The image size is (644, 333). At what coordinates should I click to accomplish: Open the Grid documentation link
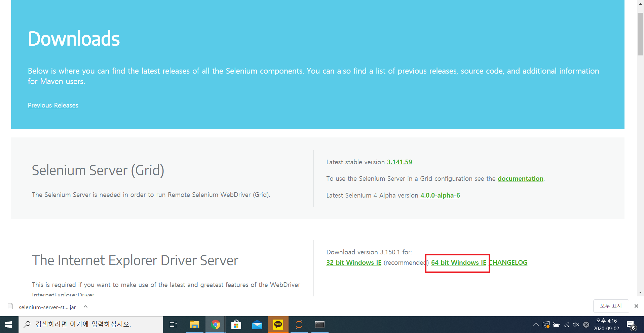point(521,178)
